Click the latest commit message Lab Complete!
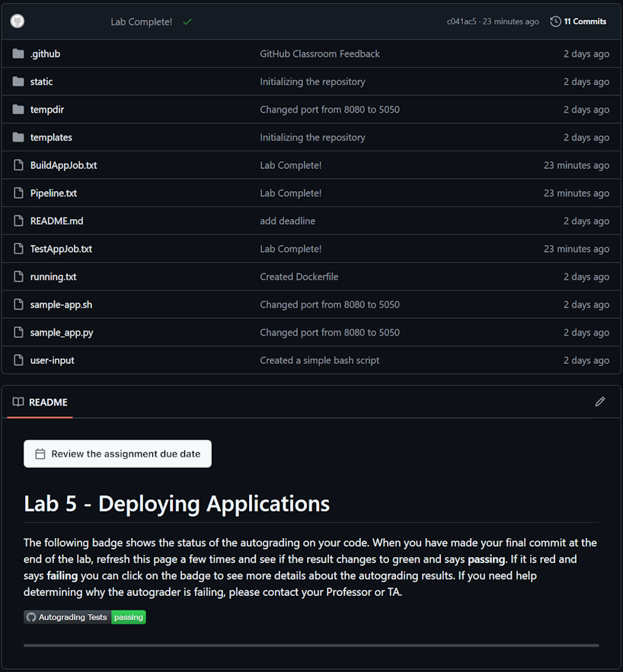 click(x=141, y=22)
